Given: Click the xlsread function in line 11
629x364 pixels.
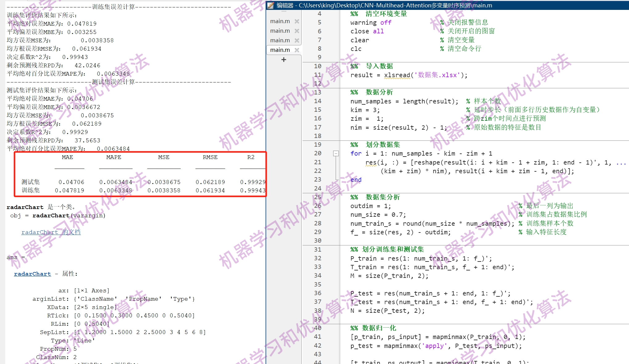Looking at the screenshot, I should [x=397, y=75].
